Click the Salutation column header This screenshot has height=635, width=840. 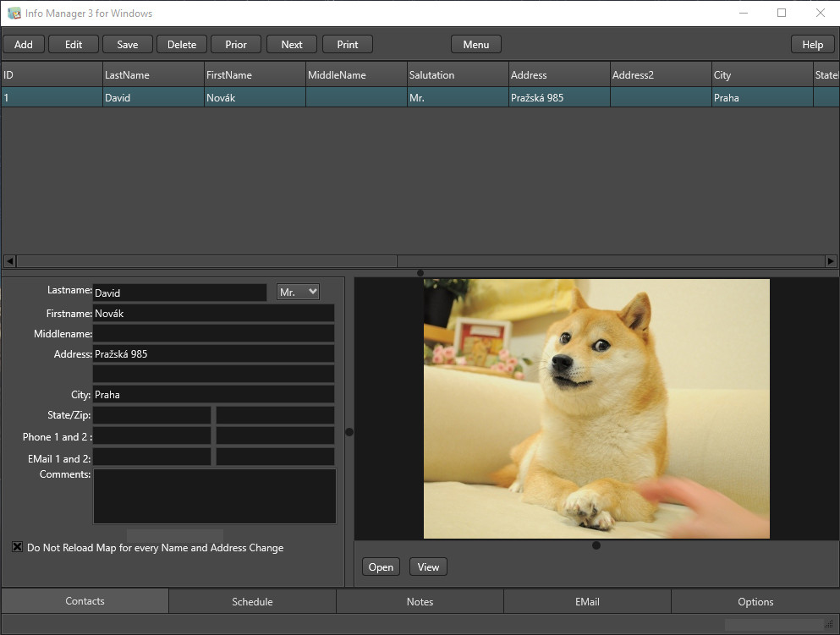(458, 75)
